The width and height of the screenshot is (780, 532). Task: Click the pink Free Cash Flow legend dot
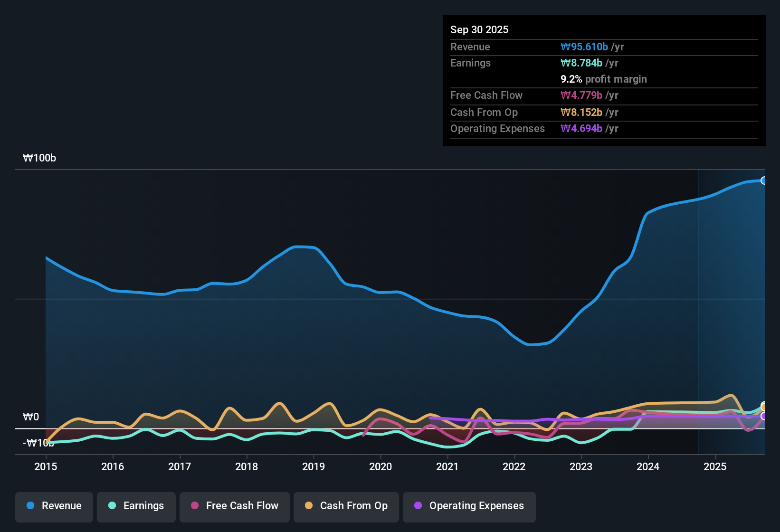(194, 506)
